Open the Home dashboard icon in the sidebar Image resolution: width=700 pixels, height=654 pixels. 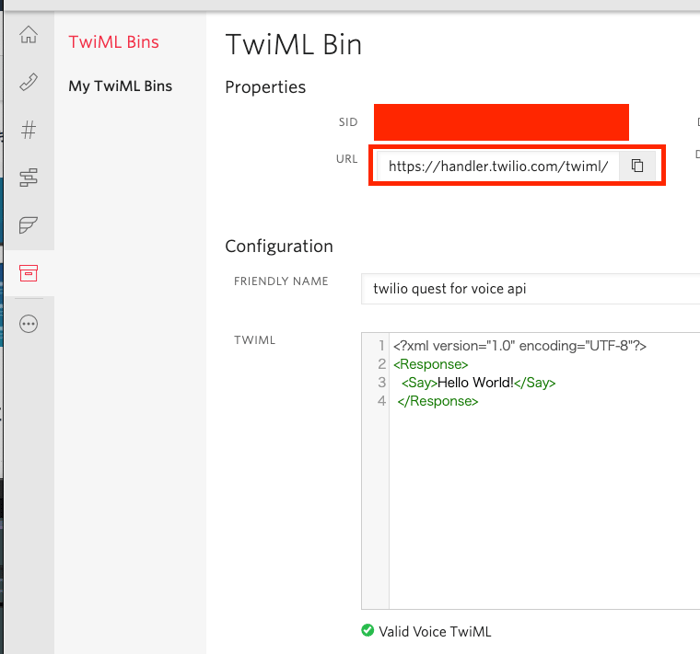29,34
